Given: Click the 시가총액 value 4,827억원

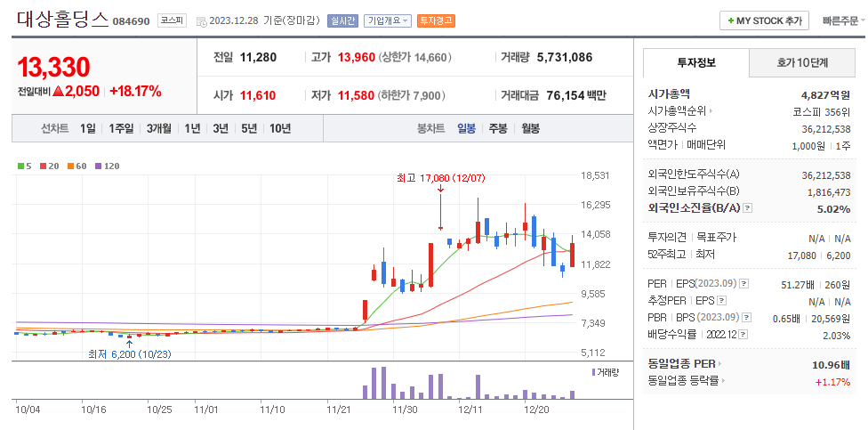Looking at the screenshot, I should click(825, 94).
